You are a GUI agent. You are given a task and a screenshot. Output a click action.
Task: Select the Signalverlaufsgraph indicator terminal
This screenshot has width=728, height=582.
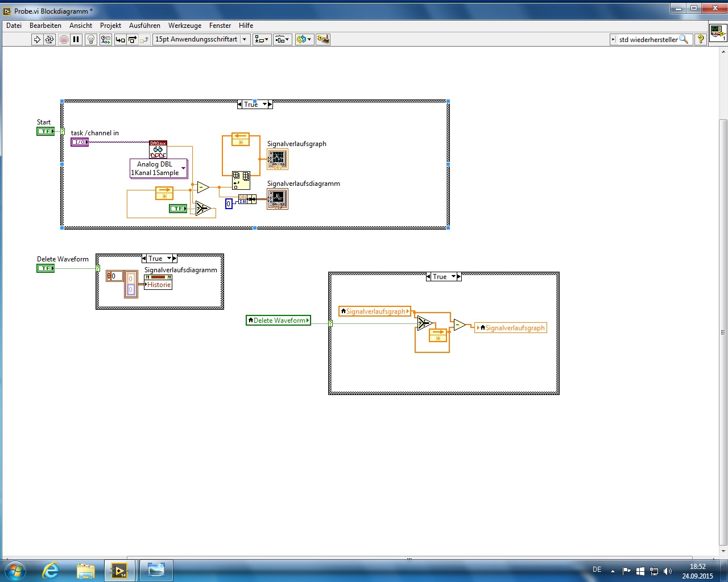278,159
